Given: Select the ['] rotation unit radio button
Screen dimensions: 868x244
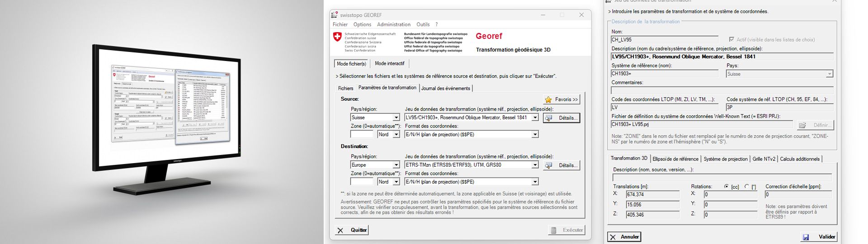Looking at the screenshot, I should pyautogui.click(x=746, y=186).
